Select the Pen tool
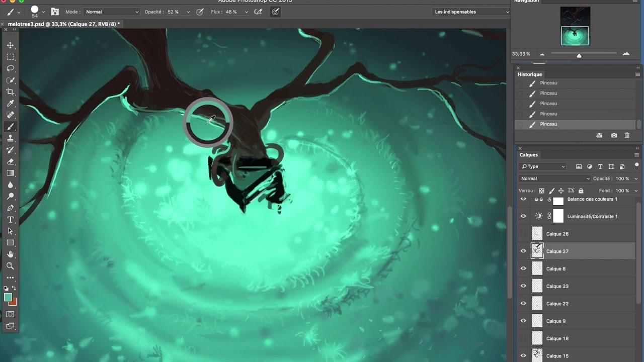 10,208
